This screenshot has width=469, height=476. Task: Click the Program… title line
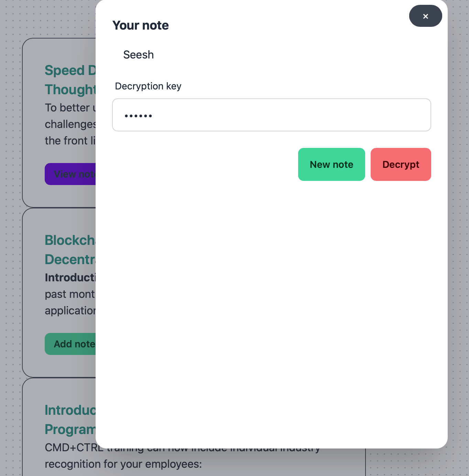point(70,430)
